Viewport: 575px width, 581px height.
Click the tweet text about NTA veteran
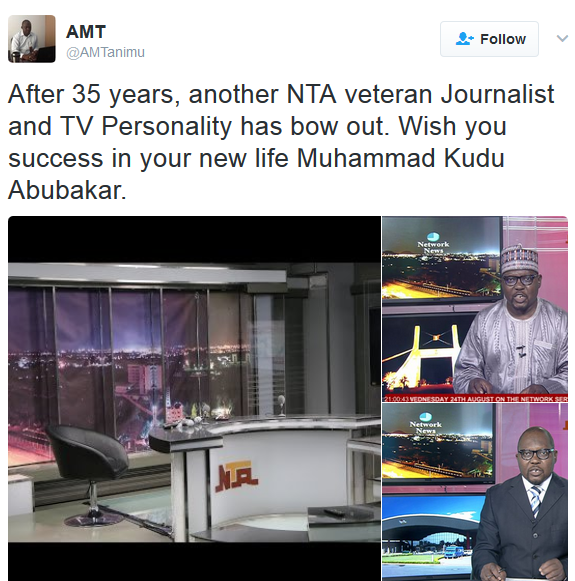coord(281,142)
